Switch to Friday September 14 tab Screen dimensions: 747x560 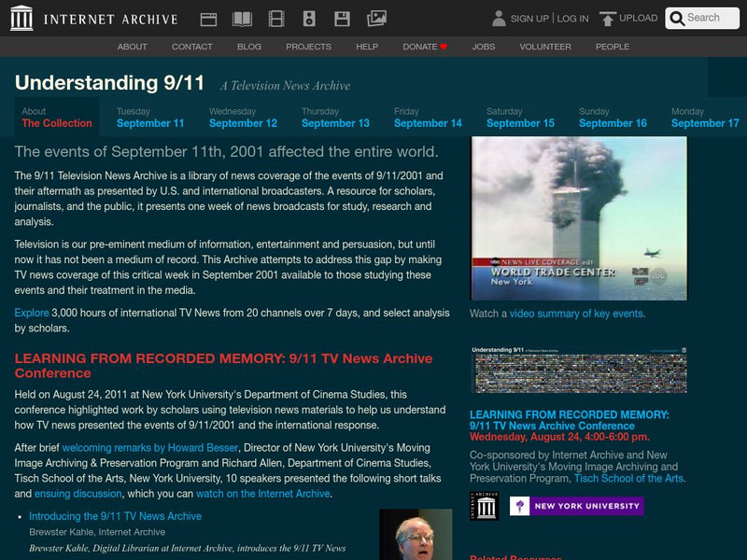(428, 118)
